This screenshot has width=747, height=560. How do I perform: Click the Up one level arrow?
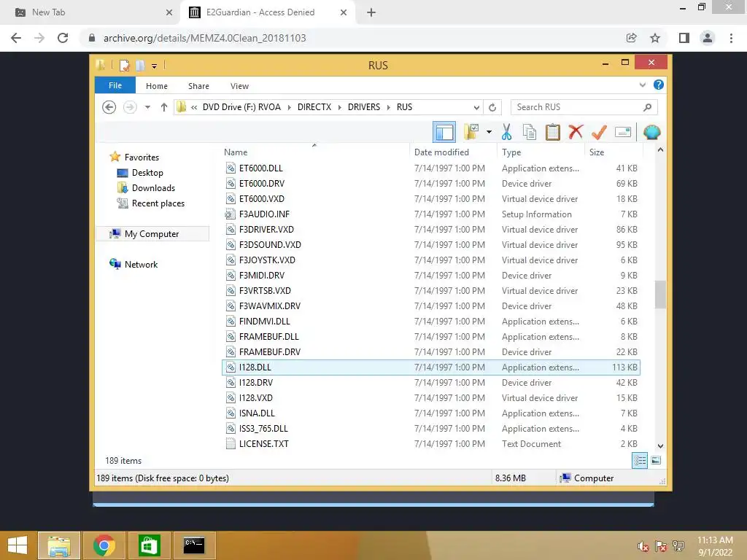(164, 107)
